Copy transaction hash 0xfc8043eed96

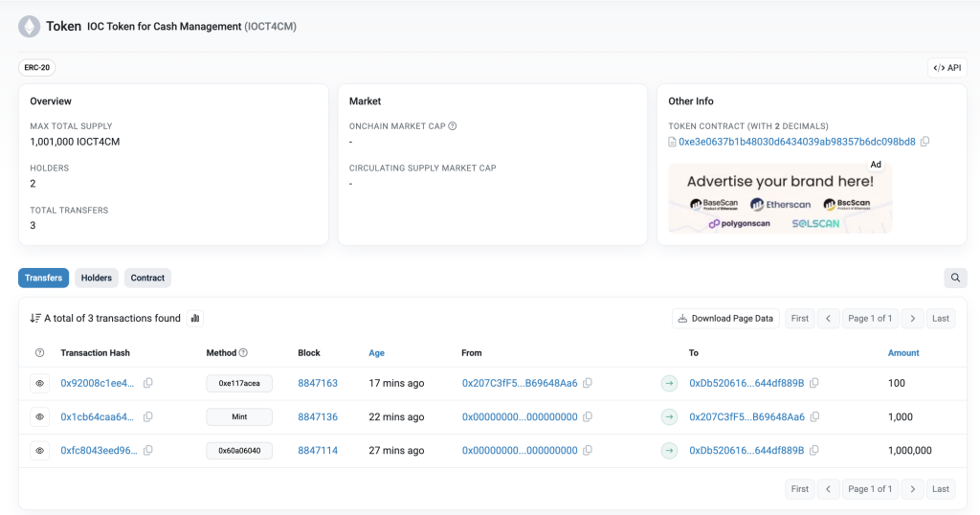coord(148,450)
